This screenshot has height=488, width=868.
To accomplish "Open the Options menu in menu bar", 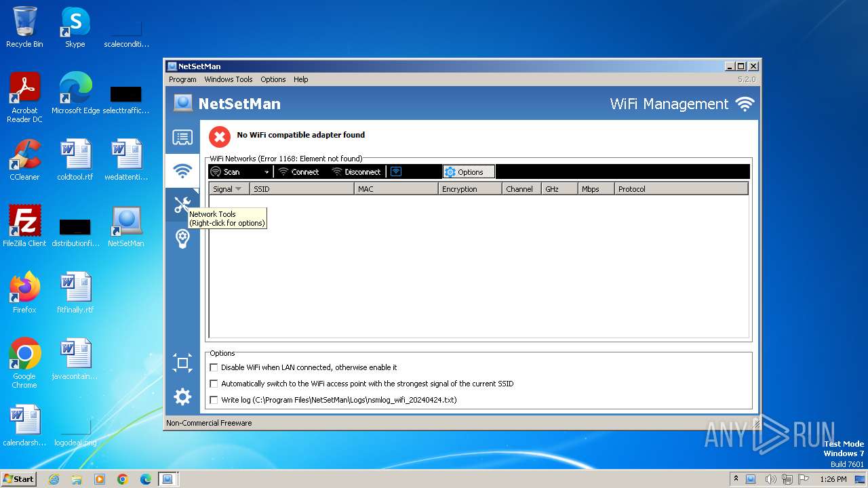I will [x=273, y=79].
